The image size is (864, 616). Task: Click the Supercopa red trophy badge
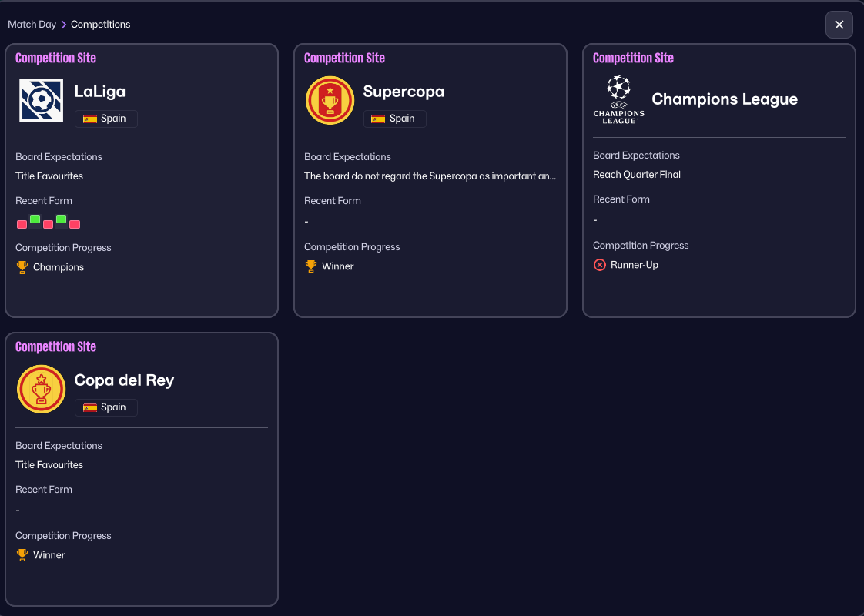[x=330, y=100]
